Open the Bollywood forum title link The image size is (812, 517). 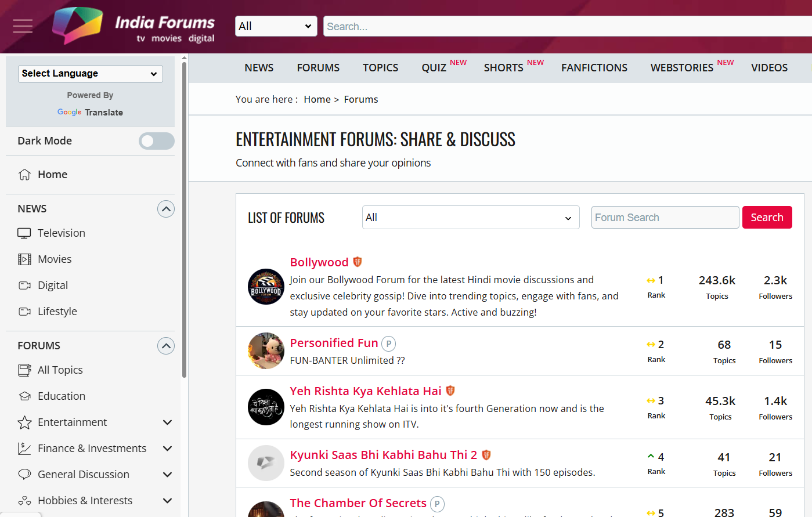(319, 262)
